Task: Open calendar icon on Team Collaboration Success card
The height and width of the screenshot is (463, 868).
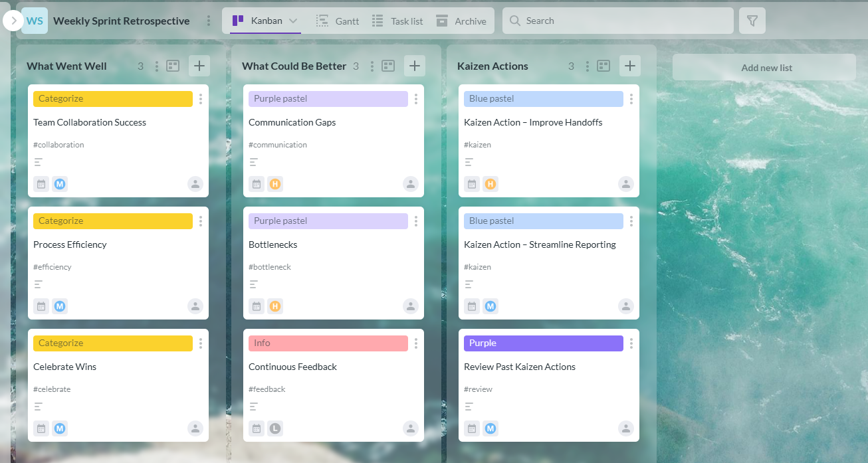Action: (41, 184)
